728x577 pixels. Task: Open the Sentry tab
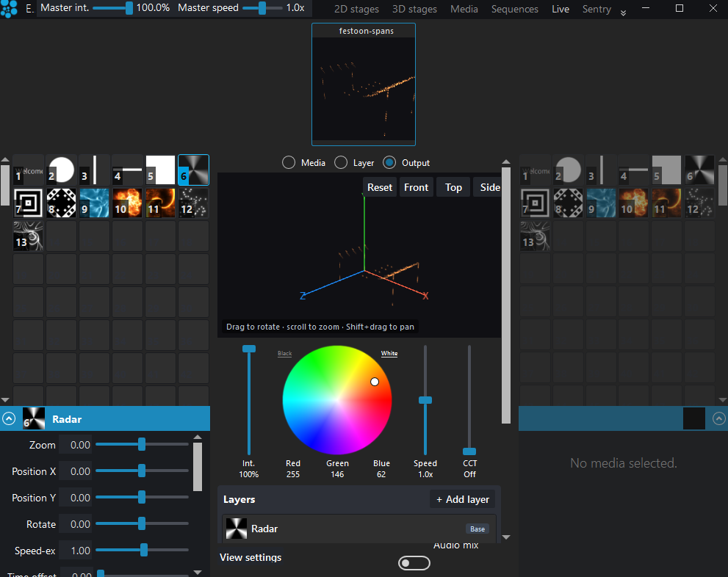(597, 9)
